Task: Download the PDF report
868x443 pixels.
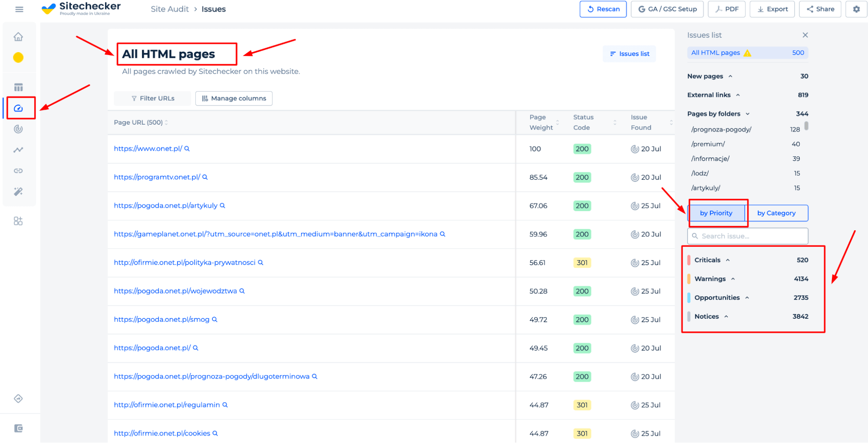Action: click(x=727, y=9)
